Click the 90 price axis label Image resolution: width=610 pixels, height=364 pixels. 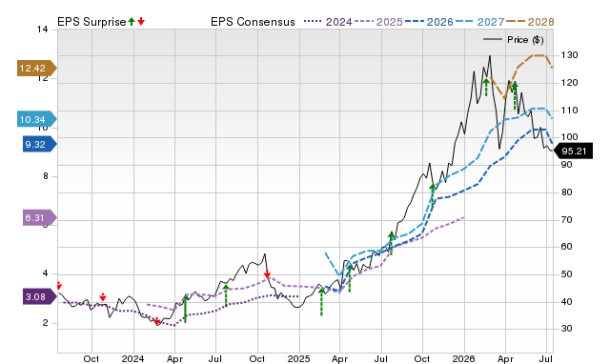(x=566, y=165)
